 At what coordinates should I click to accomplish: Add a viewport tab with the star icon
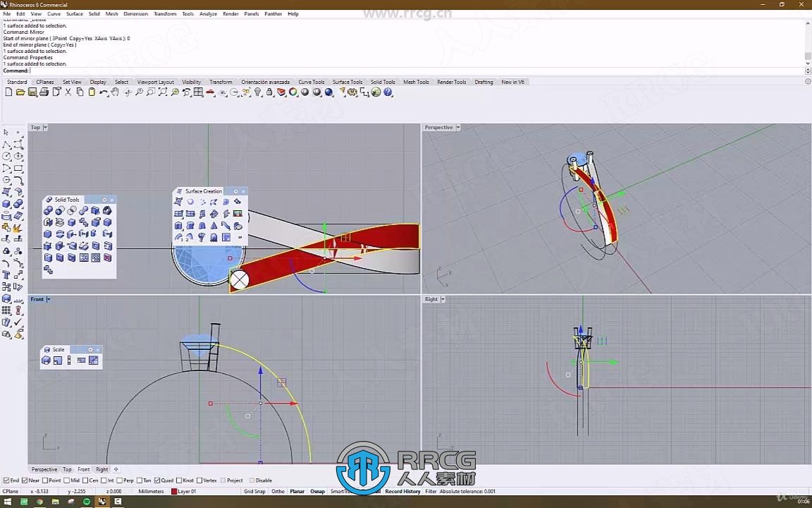[x=116, y=470]
